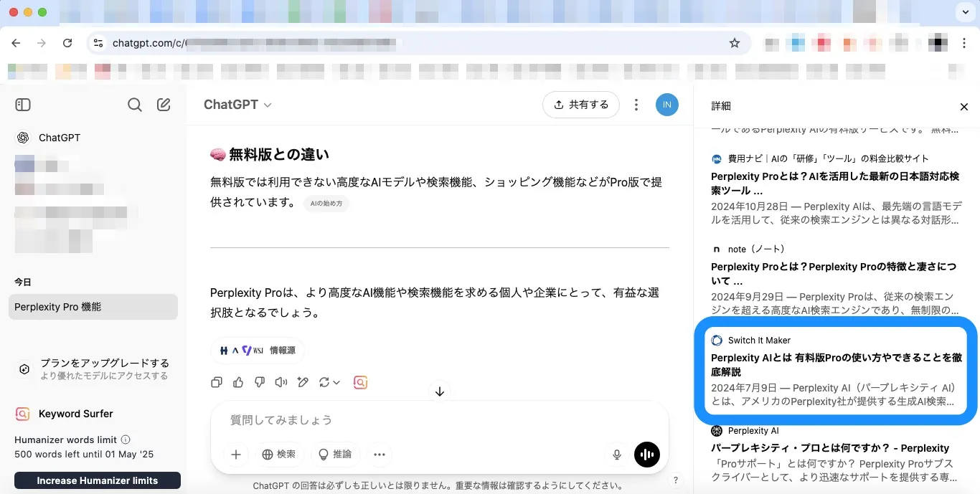Click the Keyword Surfer icon below the answer

(x=361, y=382)
